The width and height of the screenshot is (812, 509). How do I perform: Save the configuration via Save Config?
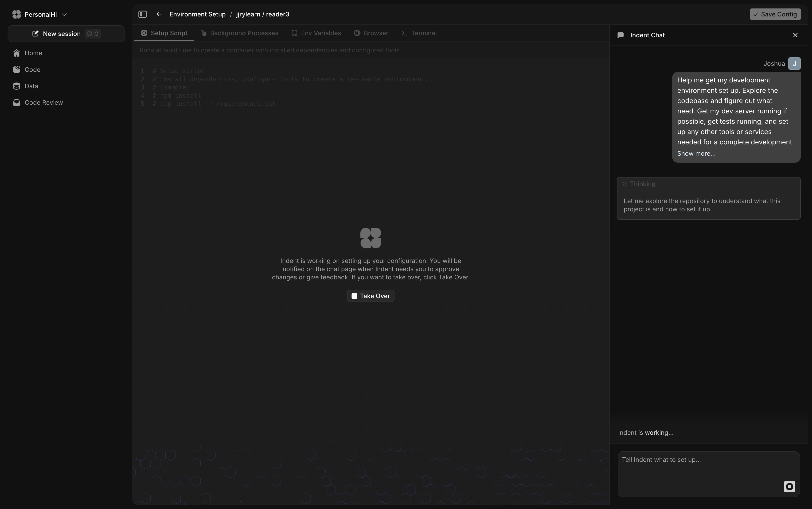tap(775, 14)
